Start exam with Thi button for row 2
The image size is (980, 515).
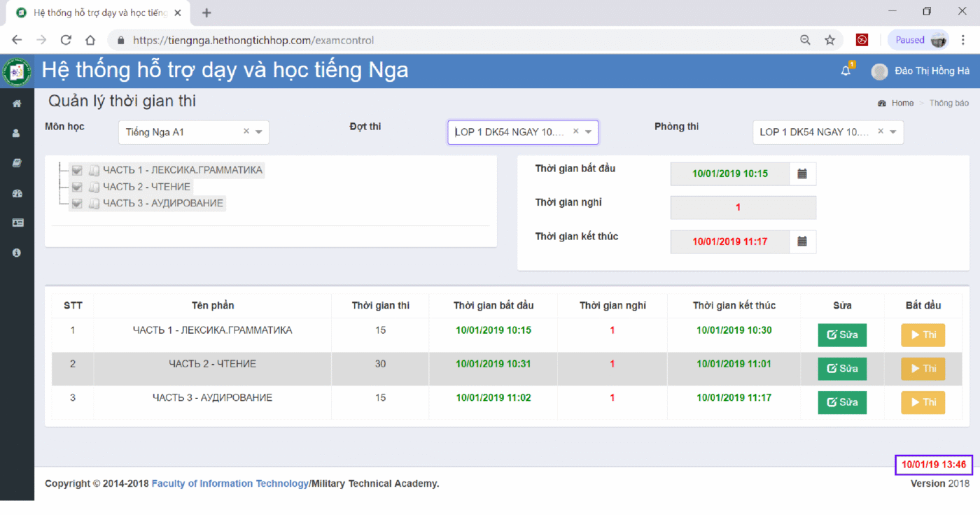click(923, 369)
